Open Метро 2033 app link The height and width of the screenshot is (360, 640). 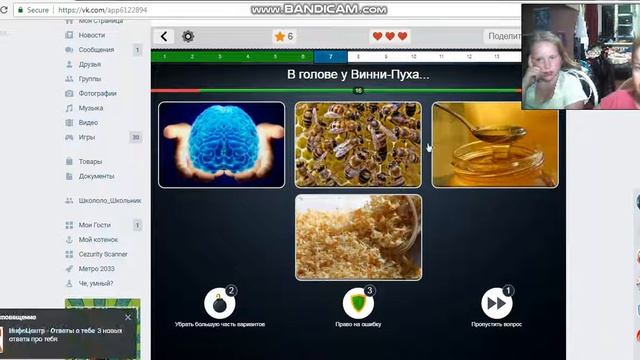[97, 269]
